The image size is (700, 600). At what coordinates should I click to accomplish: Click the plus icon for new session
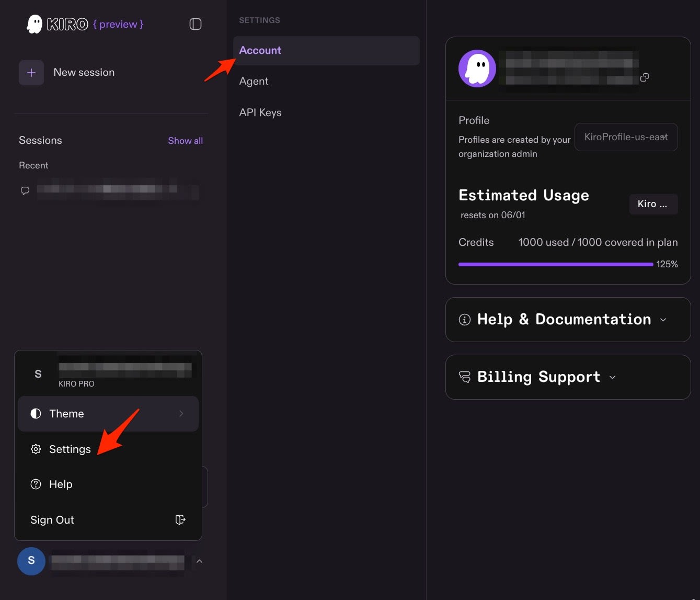(31, 73)
